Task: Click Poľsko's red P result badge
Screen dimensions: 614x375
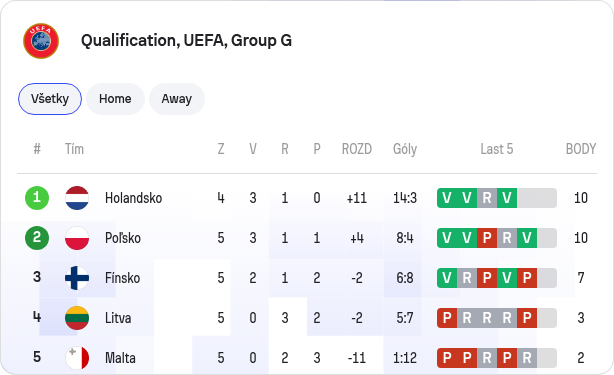Action: pos(487,238)
